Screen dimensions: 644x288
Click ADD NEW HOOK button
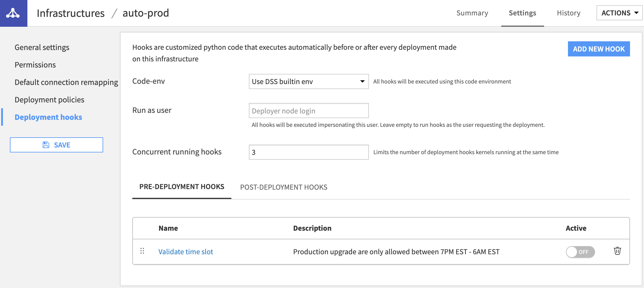599,49
